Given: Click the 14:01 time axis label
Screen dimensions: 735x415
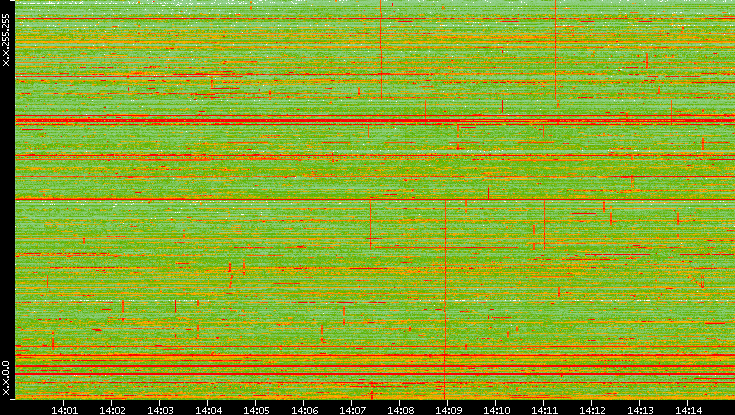Looking at the screenshot, I should pyautogui.click(x=64, y=409).
